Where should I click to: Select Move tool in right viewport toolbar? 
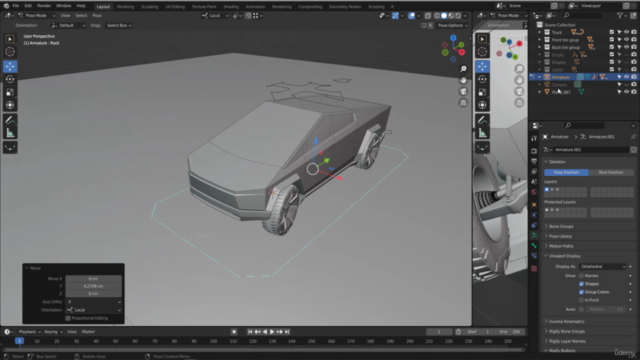pyautogui.click(x=482, y=66)
